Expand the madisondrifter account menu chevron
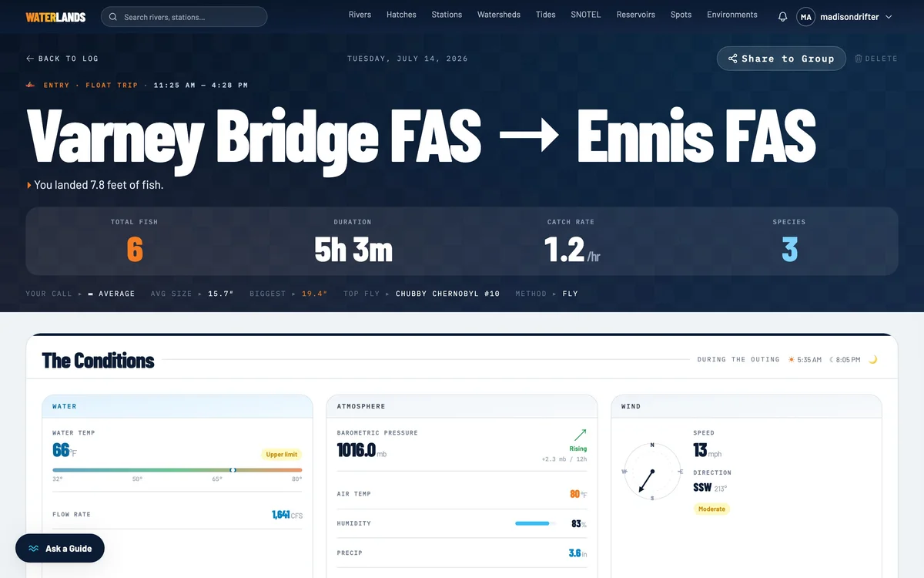Screen dimensions: 924x578 coord(889,17)
